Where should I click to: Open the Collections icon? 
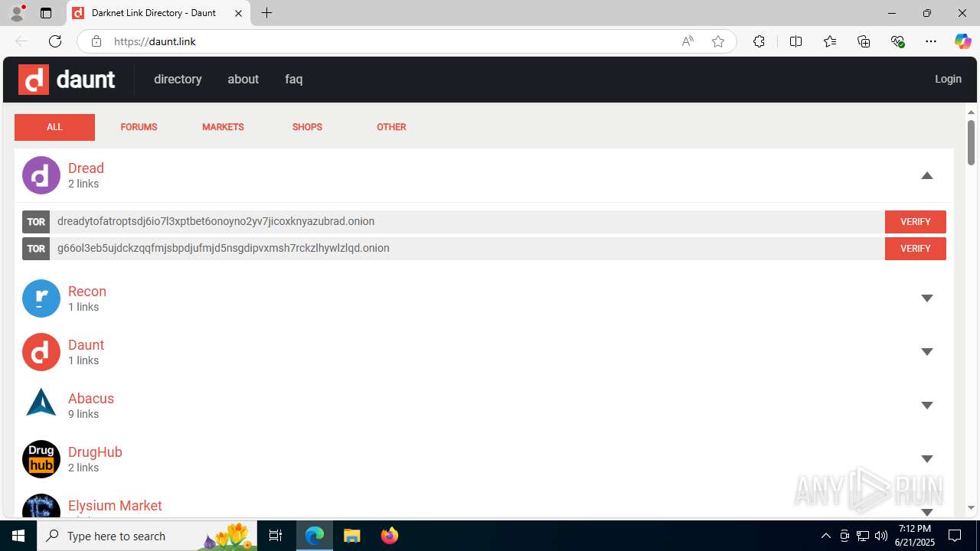864,41
